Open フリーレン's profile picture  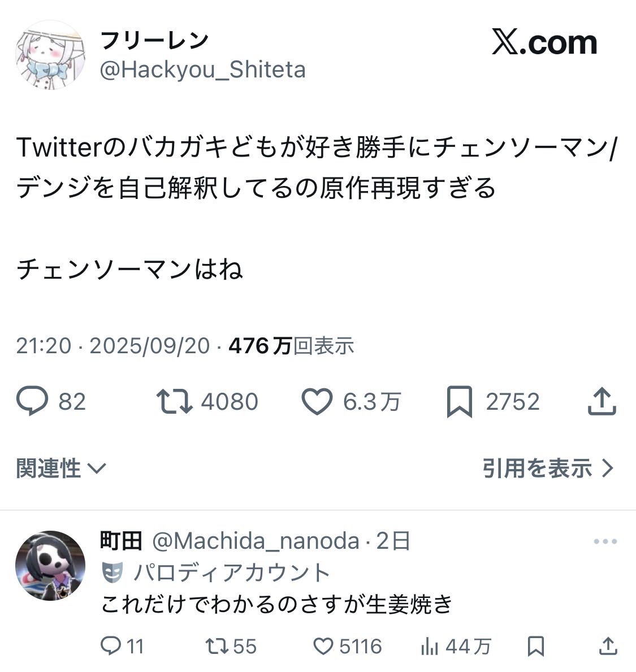(50, 54)
